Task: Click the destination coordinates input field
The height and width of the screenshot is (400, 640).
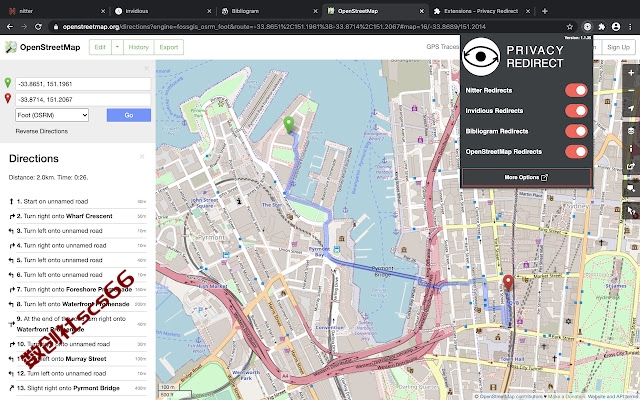Action: tap(83, 100)
